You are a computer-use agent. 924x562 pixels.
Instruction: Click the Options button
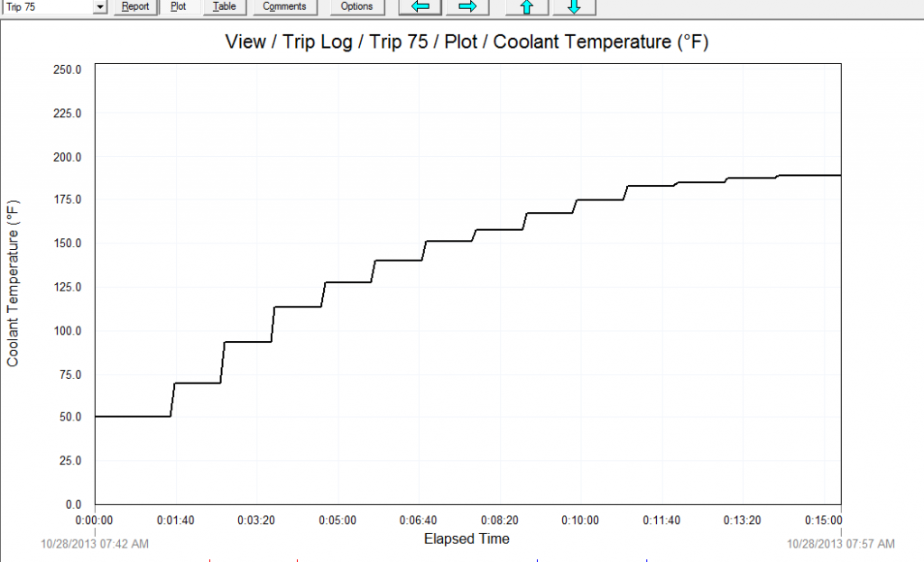point(357,7)
